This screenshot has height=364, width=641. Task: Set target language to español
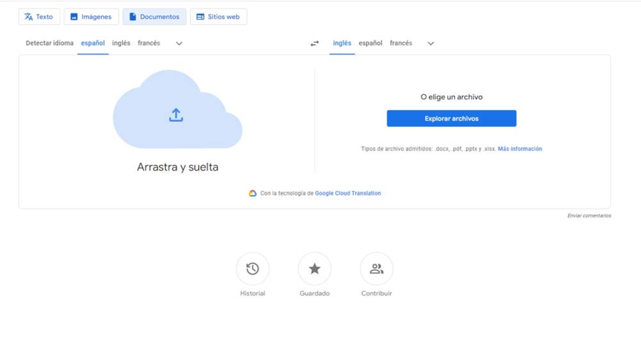coord(370,43)
